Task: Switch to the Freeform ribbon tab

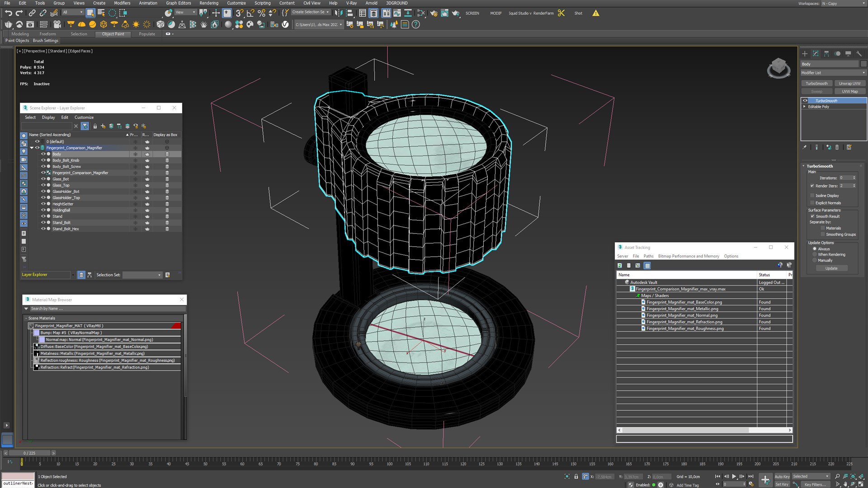Action: 47,34
